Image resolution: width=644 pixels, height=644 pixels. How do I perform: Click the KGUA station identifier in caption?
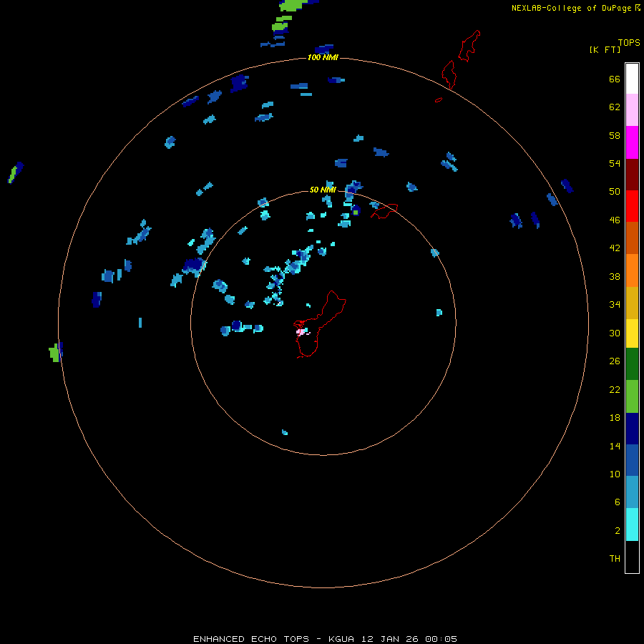(x=341, y=639)
